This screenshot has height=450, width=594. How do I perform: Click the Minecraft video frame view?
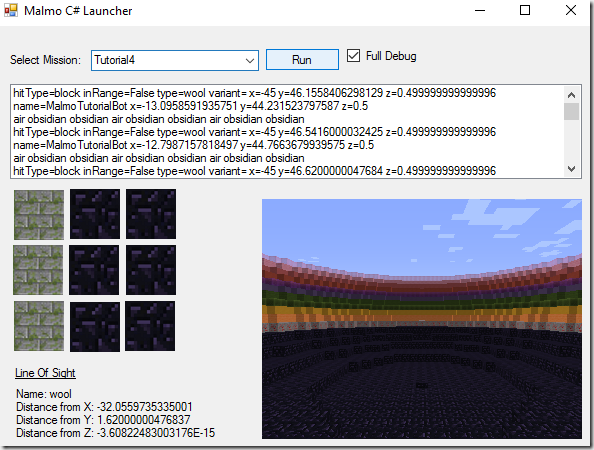(x=422, y=319)
